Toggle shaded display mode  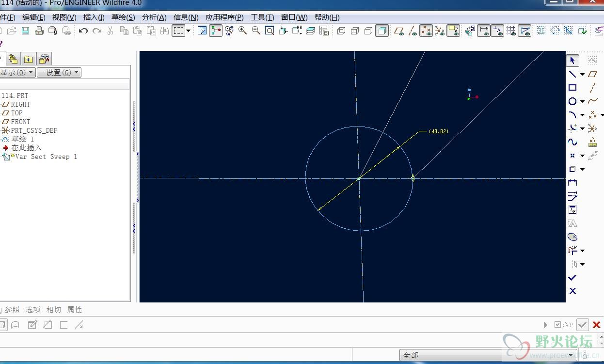coord(382,31)
